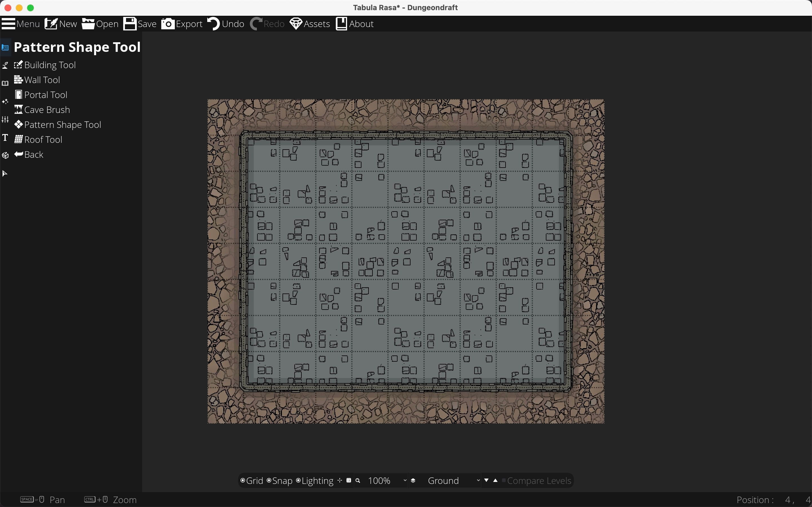Click the About menu item
The width and height of the screenshot is (812, 507).
point(354,24)
